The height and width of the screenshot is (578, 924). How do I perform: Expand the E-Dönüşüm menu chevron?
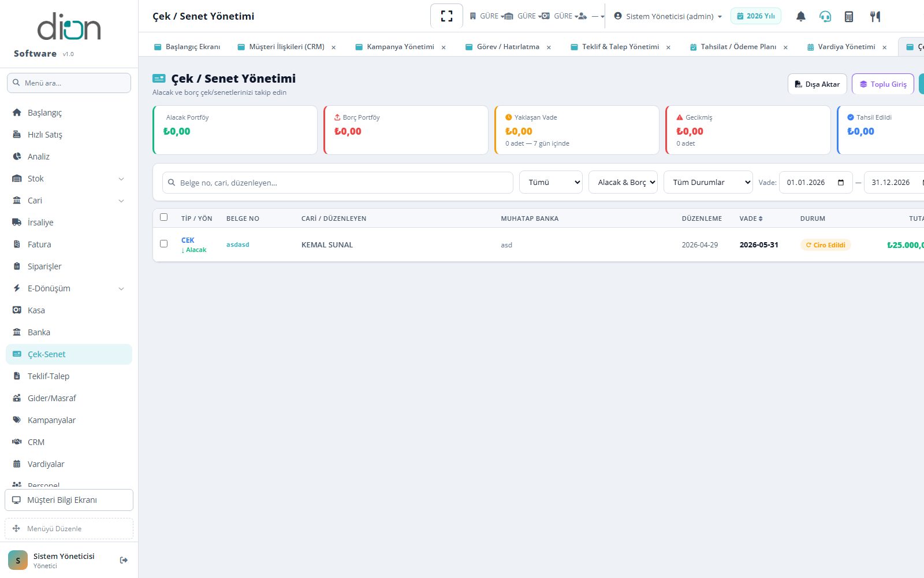tap(121, 289)
